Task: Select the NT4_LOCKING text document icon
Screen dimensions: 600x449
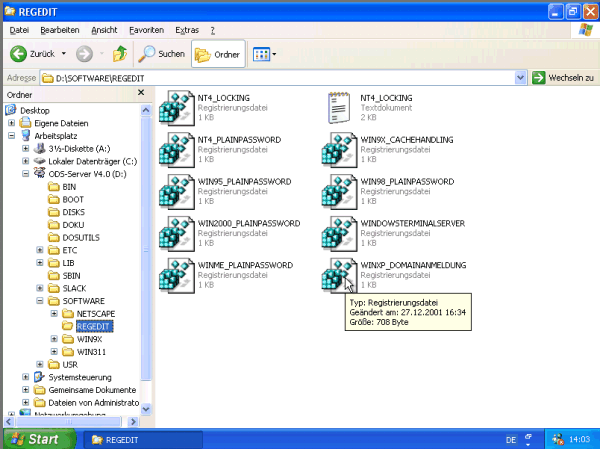Action: [339, 108]
